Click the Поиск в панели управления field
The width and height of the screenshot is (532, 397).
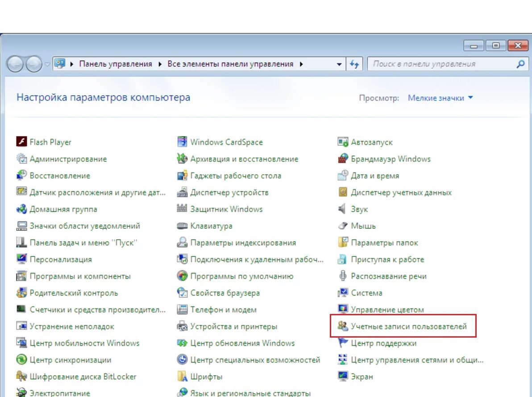coord(448,64)
